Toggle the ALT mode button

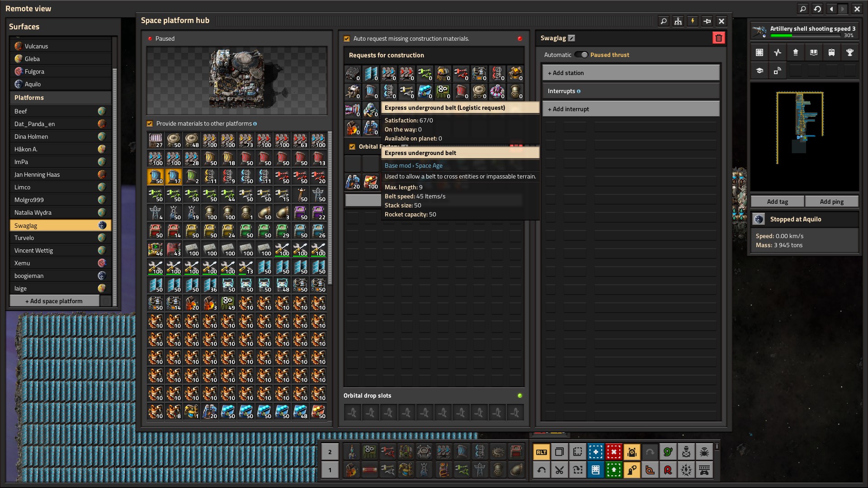point(541,452)
